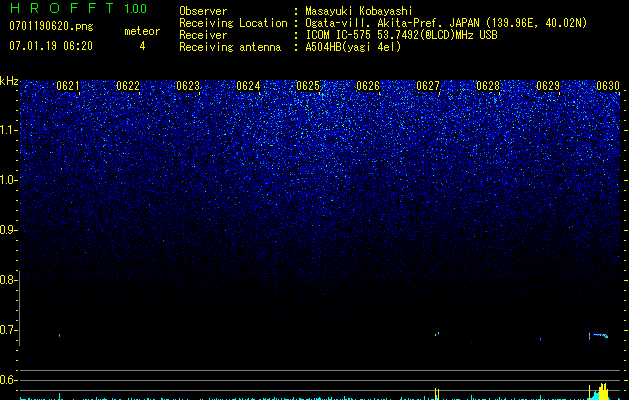
Task: Click the 0624 time marker
Action: click(248, 86)
